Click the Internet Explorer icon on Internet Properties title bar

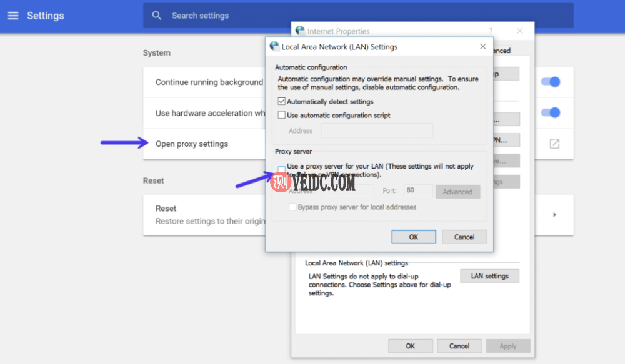coord(299,30)
